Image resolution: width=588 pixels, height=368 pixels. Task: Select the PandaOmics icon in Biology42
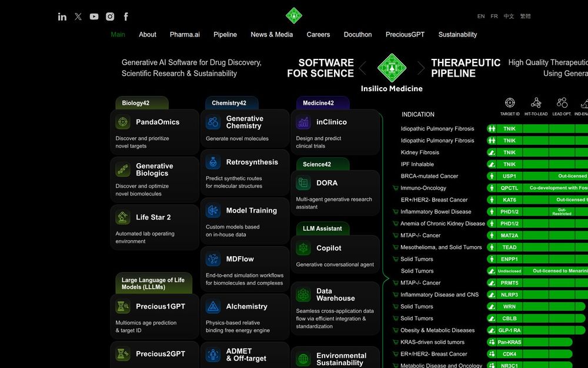[122, 121]
